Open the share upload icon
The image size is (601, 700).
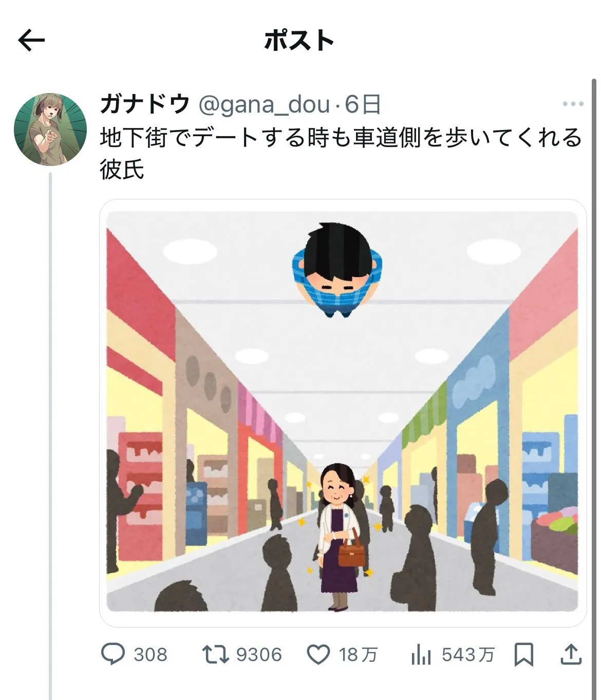pos(570,654)
